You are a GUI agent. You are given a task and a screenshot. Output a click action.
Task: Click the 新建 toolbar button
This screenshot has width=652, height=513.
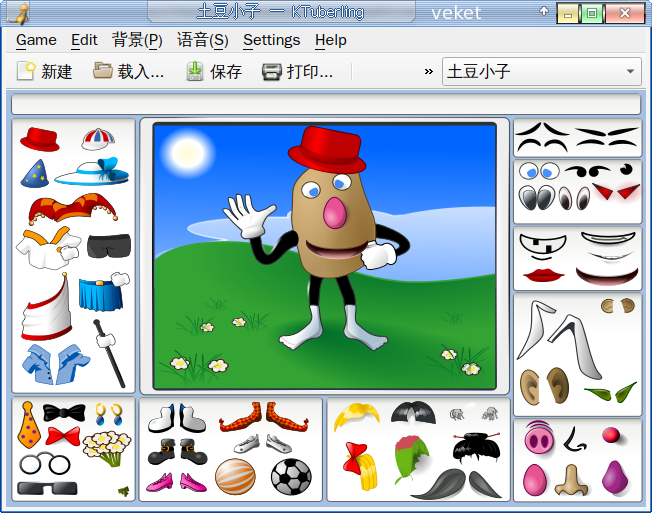[x=44, y=72]
